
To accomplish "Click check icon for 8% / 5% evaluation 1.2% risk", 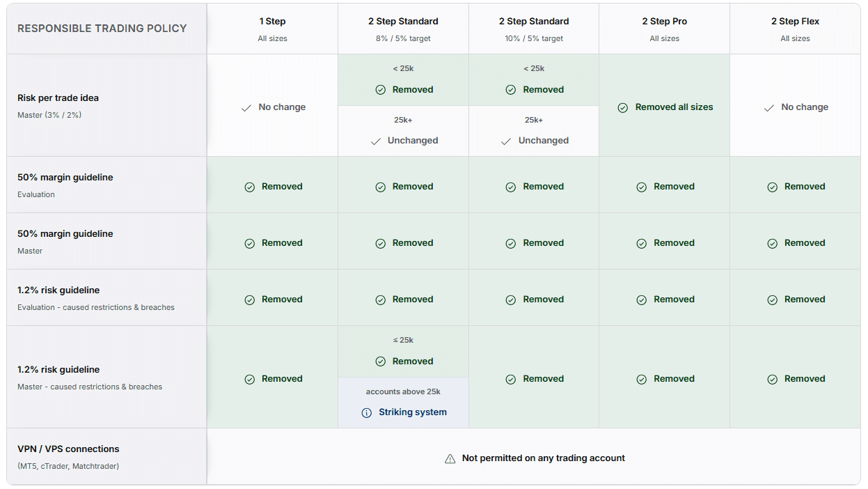I will click(x=380, y=300).
